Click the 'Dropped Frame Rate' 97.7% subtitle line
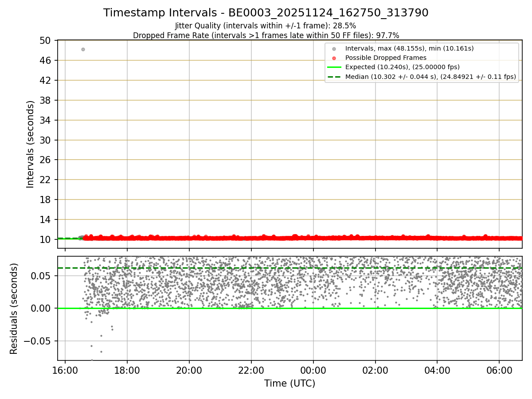 pyautogui.click(x=266, y=35)
